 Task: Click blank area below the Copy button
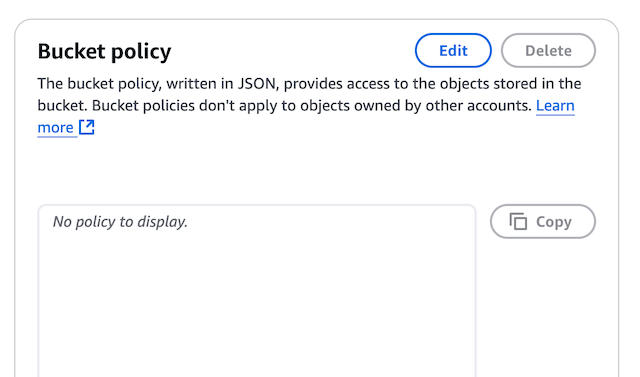pos(543,306)
